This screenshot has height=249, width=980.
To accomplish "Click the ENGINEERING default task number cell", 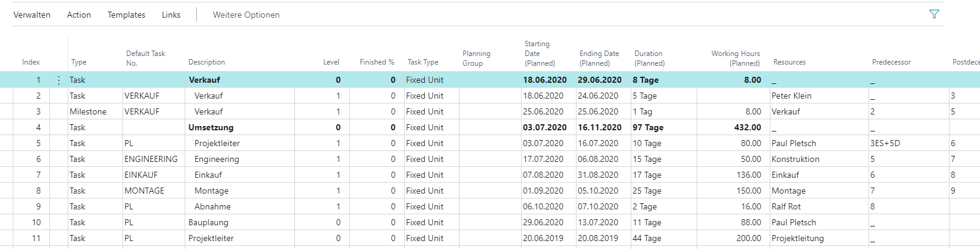I will pos(151,159).
